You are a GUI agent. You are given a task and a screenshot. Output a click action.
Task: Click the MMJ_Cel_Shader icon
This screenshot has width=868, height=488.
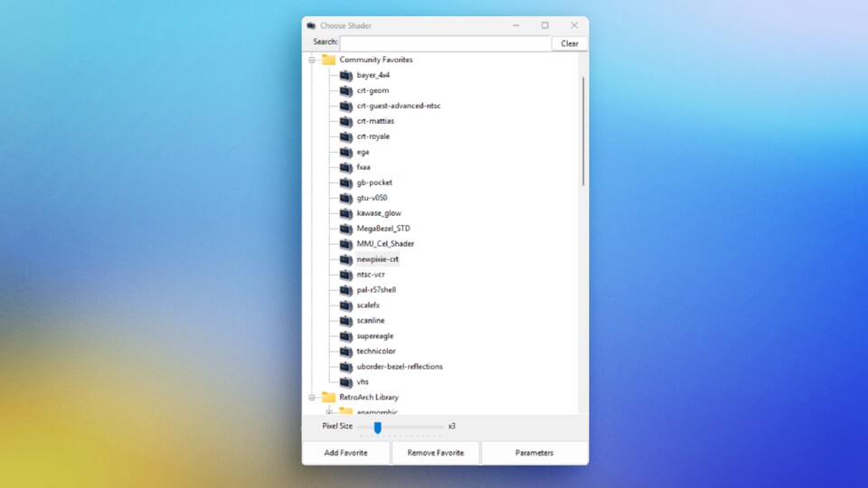click(x=346, y=244)
